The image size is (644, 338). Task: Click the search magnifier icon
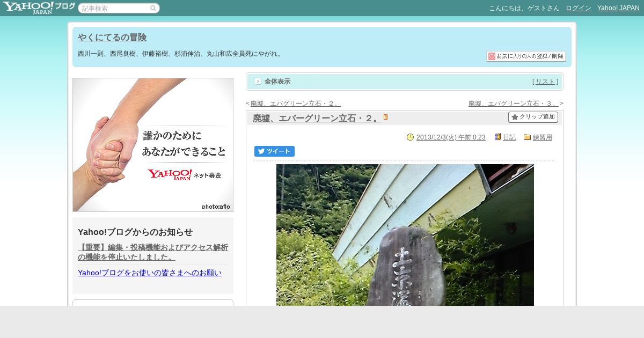153,8
